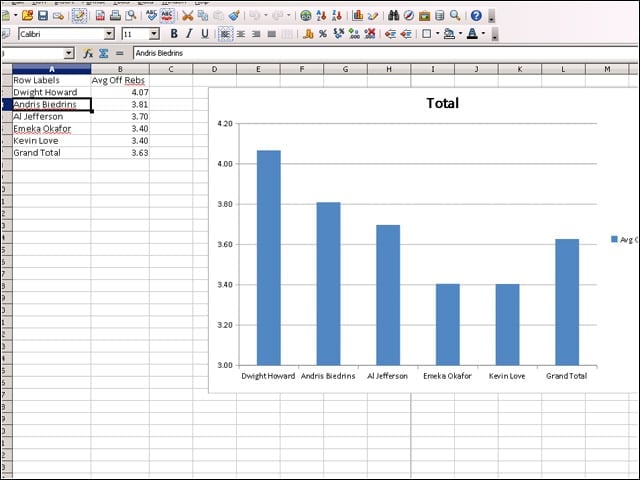This screenshot has width=640, height=480.
Task: Insert a Chart
Action: pyautogui.click(x=358, y=16)
